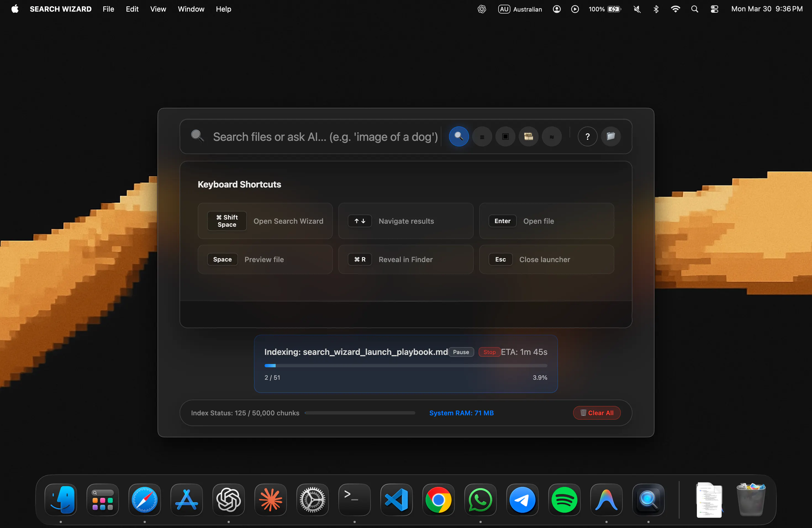Click the Bluetooth menu bar icon
Image resolution: width=812 pixels, height=528 pixels.
[x=656, y=9]
